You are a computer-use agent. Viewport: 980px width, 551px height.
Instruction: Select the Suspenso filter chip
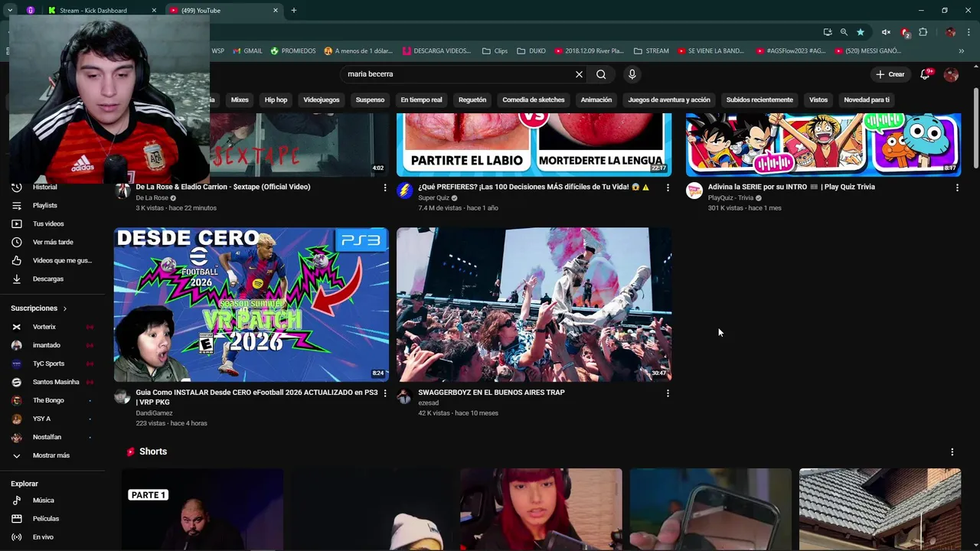pos(370,99)
